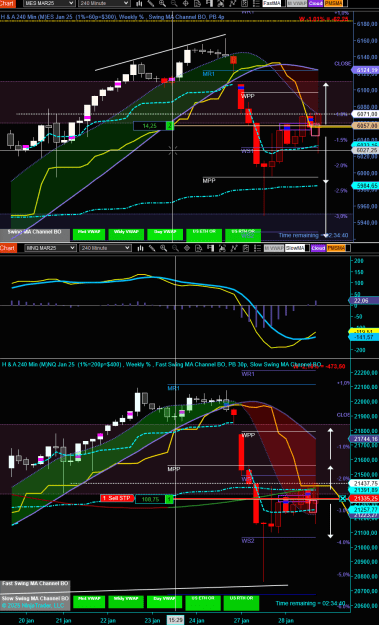
Task: Open indicators zigzag icon on MNQ toolbar
Action: point(234,248)
